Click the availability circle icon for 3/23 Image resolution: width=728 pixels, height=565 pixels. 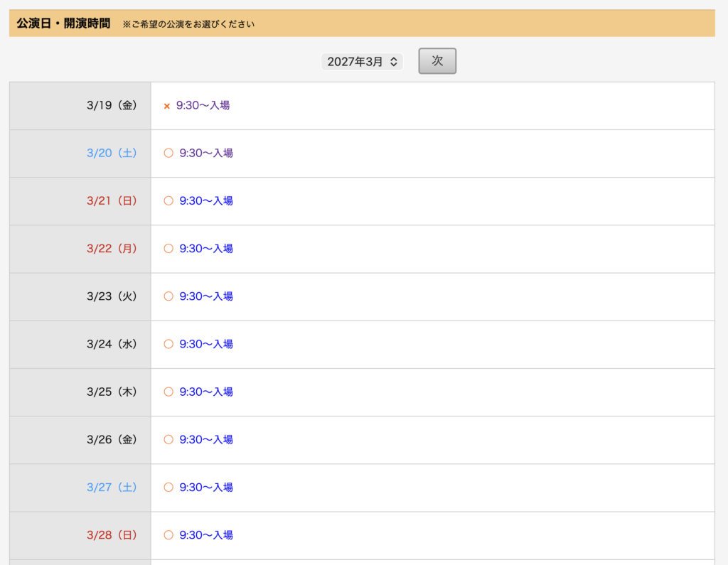tap(168, 296)
